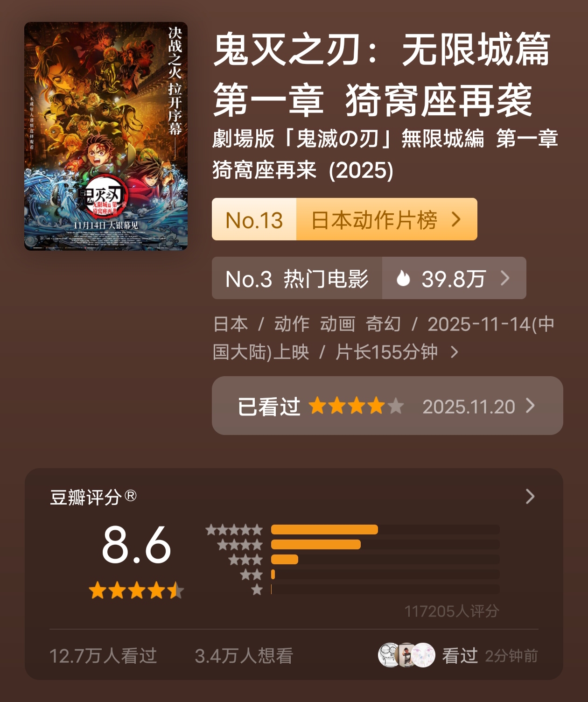Expand the 日本动作片榜 ranking chevron
The width and height of the screenshot is (588, 702).
456,219
